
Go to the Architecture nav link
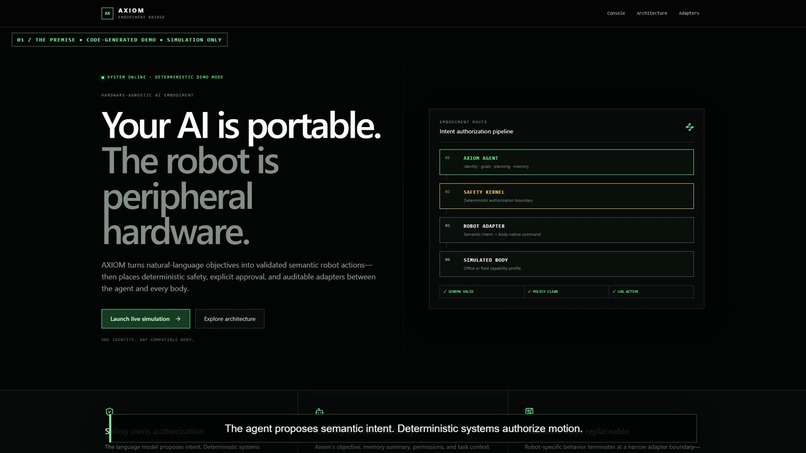[x=652, y=13]
